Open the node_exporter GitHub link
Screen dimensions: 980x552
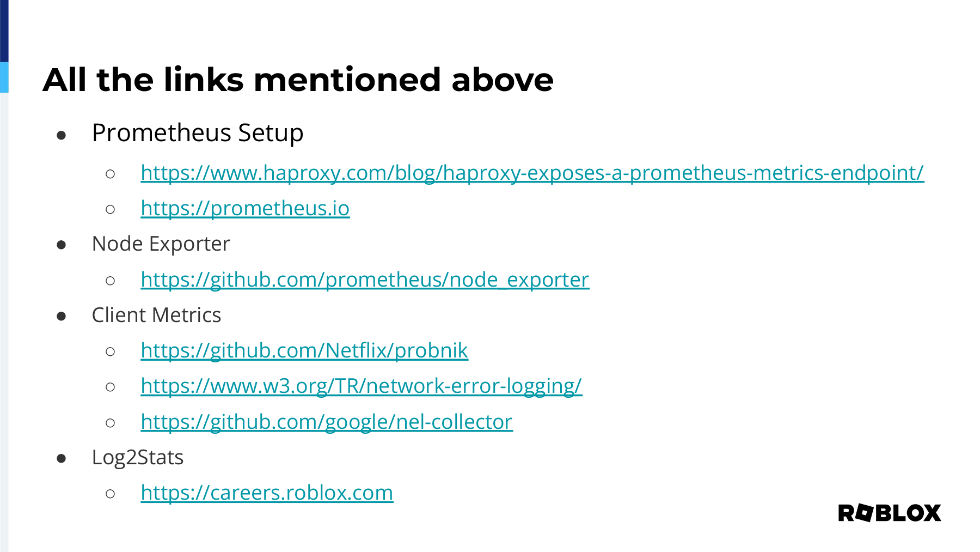(365, 280)
